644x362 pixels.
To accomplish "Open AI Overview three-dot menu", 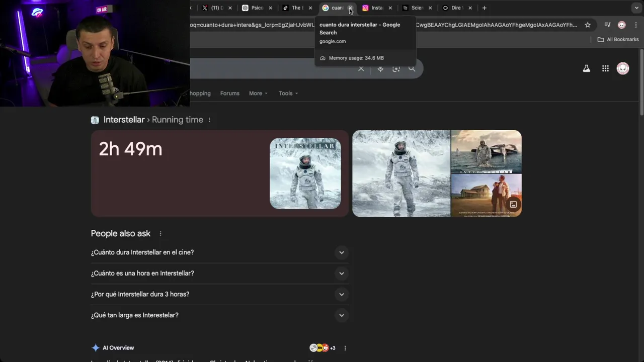I will click(x=345, y=348).
